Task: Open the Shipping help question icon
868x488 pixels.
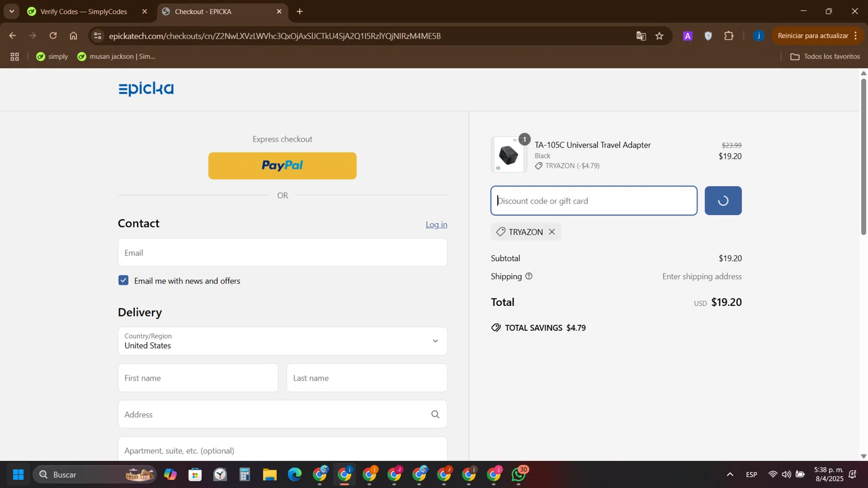Action: [x=529, y=276]
